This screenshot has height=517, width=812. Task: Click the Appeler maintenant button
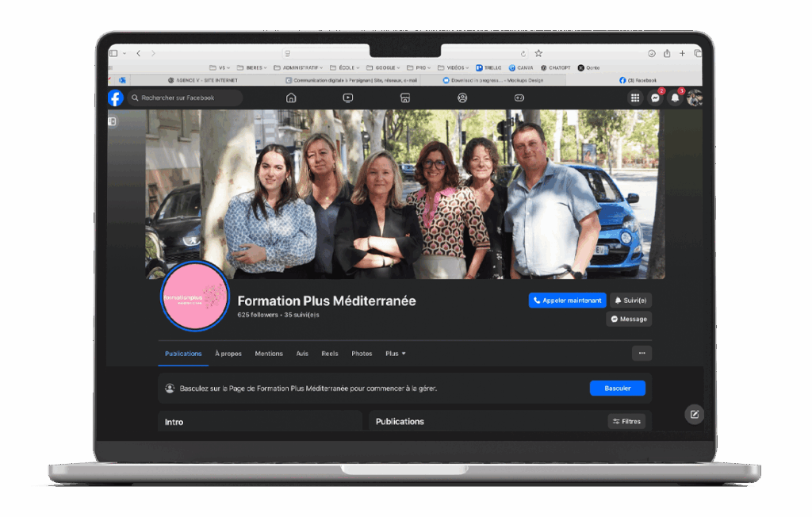click(567, 300)
